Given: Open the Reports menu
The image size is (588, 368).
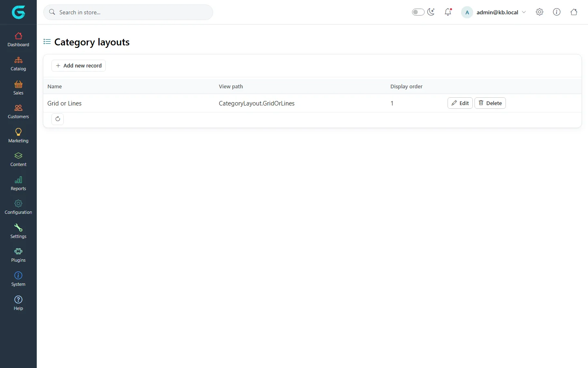Looking at the screenshot, I should tap(18, 184).
